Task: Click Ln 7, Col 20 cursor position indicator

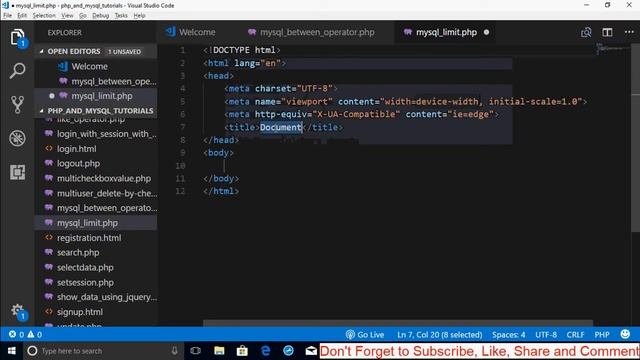Action: pyautogui.click(x=440, y=335)
